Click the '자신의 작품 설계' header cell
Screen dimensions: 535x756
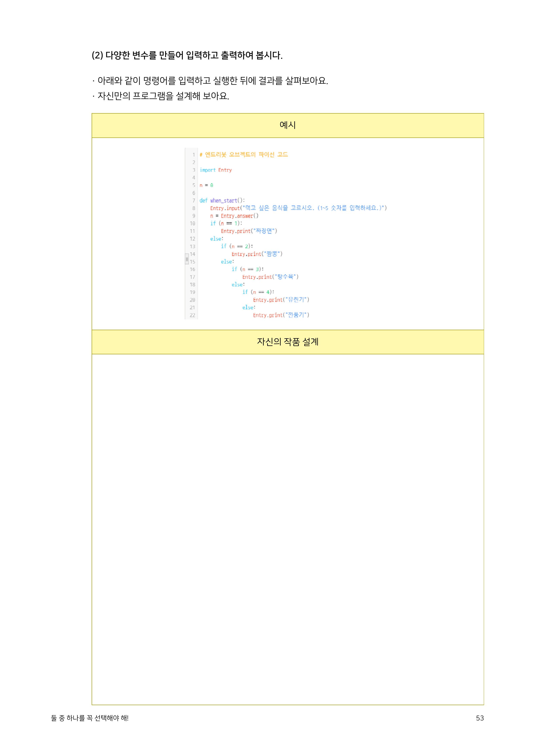coord(287,342)
